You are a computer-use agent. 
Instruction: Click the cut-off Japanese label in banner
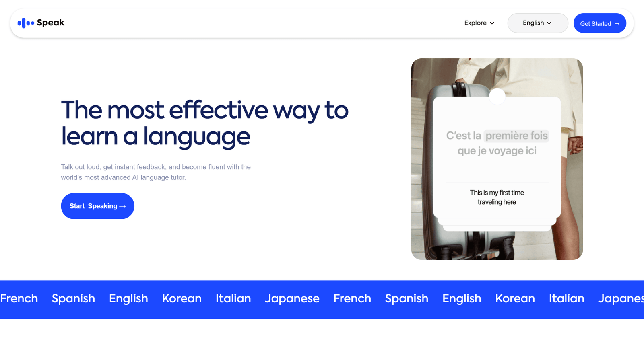coord(620,298)
